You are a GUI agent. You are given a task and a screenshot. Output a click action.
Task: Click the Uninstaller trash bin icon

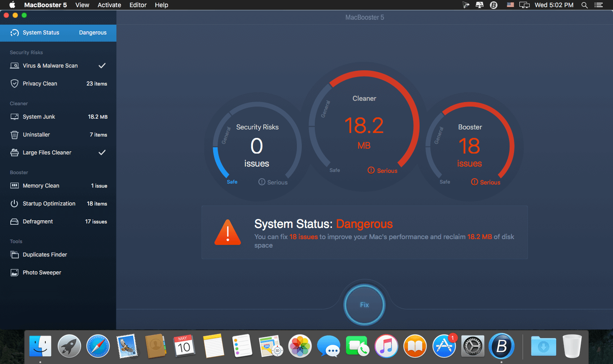tap(14, 135)
